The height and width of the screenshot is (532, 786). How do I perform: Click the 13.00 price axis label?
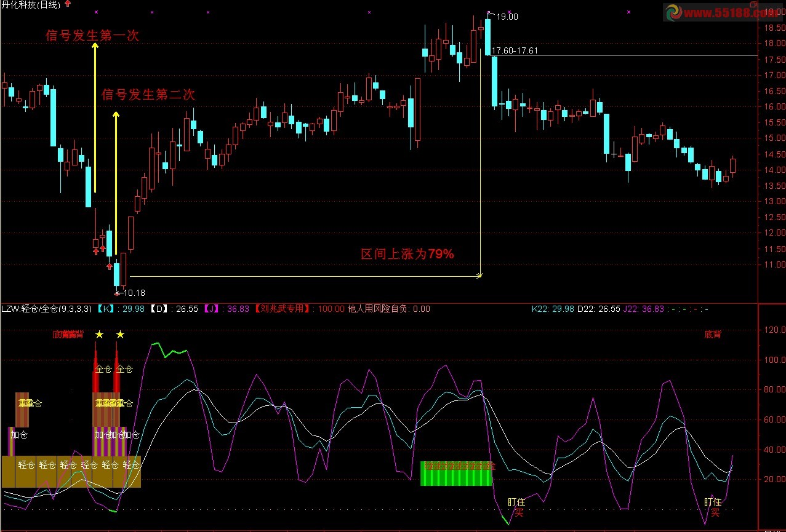[774, 201]
